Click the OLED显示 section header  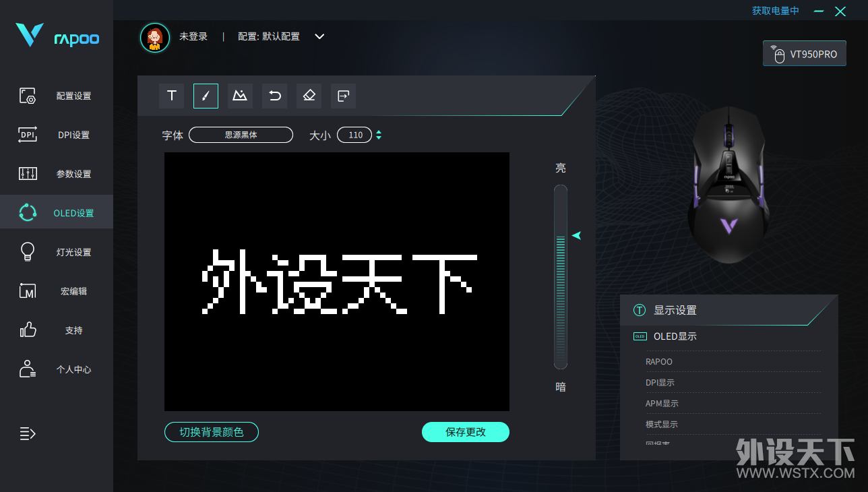[x=675, y=336]
